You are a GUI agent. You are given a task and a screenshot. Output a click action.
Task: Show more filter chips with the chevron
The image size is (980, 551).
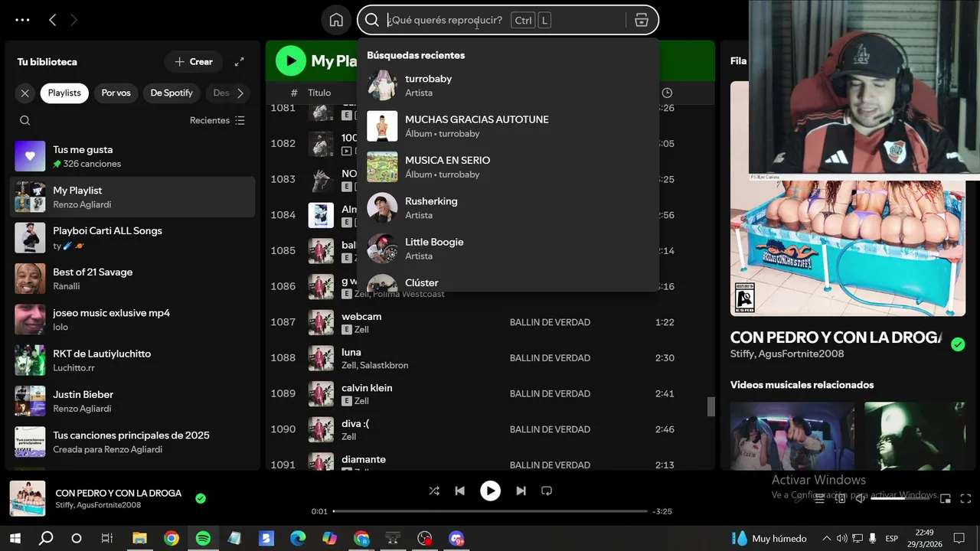click(x=240, y=93)
